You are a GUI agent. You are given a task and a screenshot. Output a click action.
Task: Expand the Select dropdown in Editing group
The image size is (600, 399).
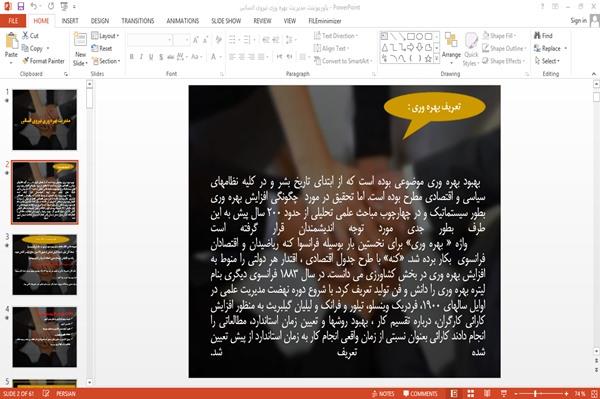(548, 61)
